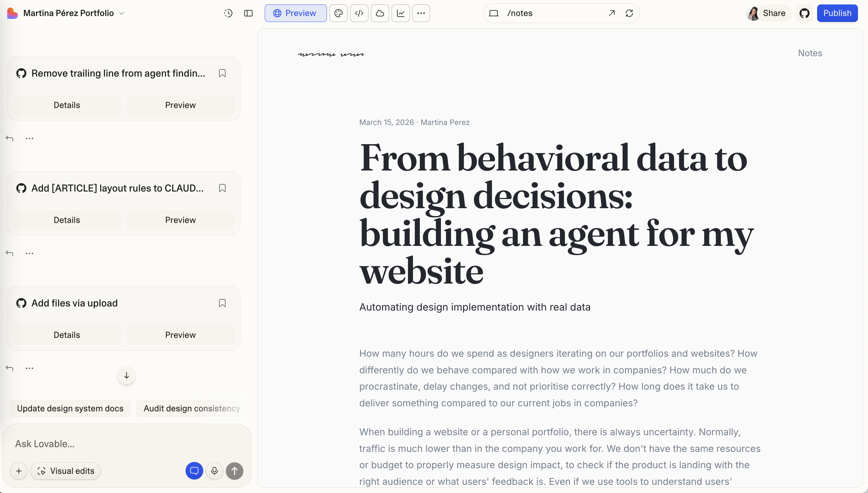Select 'Update design system docs' suggestion
This screenshot has height=493, width=868.
(70, 408)
